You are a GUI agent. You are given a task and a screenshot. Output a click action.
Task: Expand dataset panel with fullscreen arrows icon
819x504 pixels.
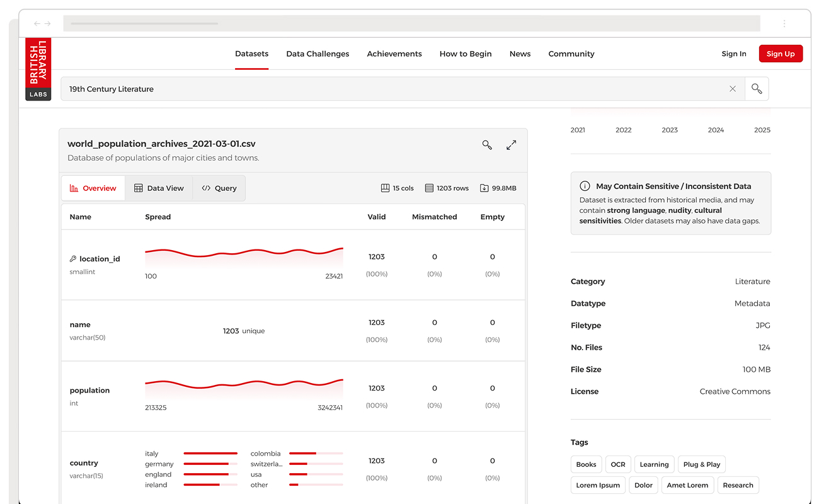click(512, 145)
